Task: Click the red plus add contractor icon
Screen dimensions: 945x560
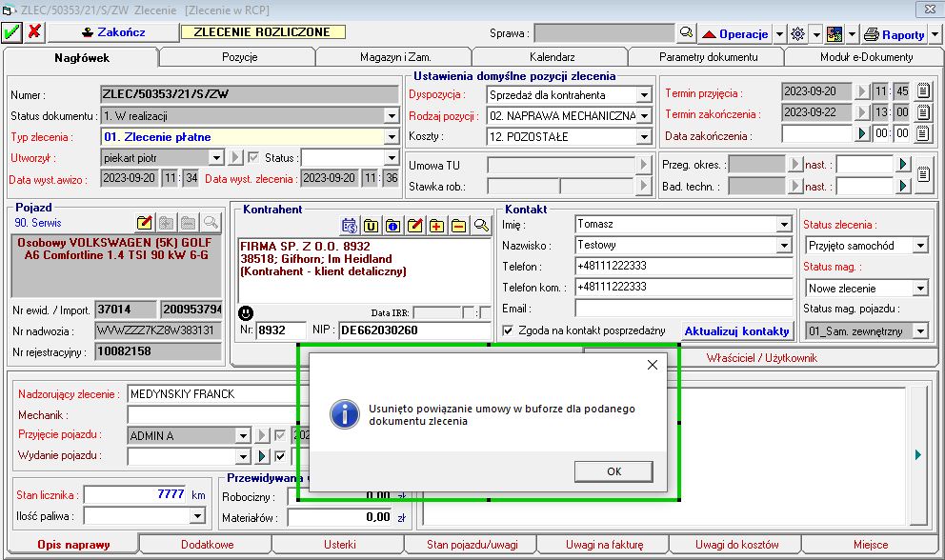Action: click(437, 226)
